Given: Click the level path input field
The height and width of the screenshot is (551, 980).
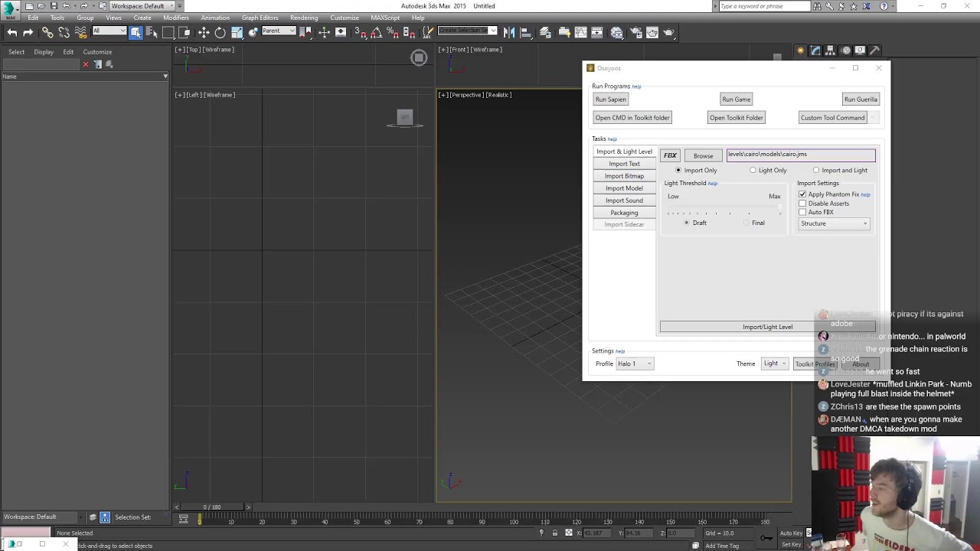Looking at the screenshot, I should (800, 155).
